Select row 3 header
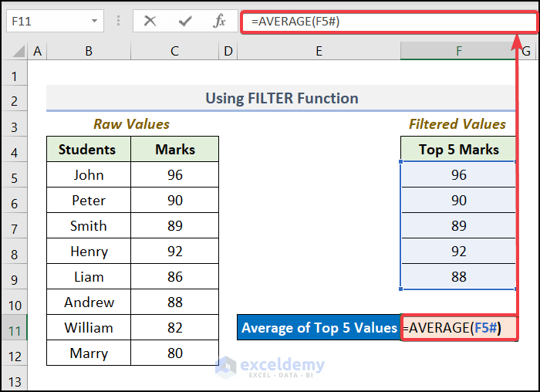This screenshot has height=392, width=540. (14, 124)
